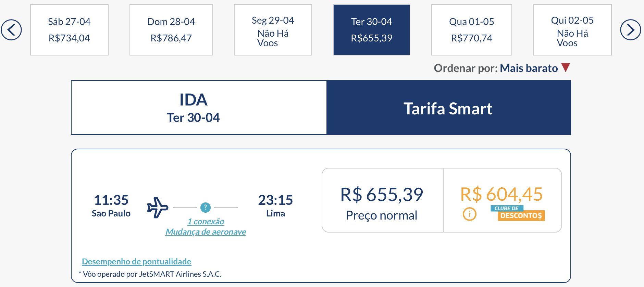Screen dimensions: 644x287
Task: Click the Clube de Descontos badge
Action: pos(518,213)
